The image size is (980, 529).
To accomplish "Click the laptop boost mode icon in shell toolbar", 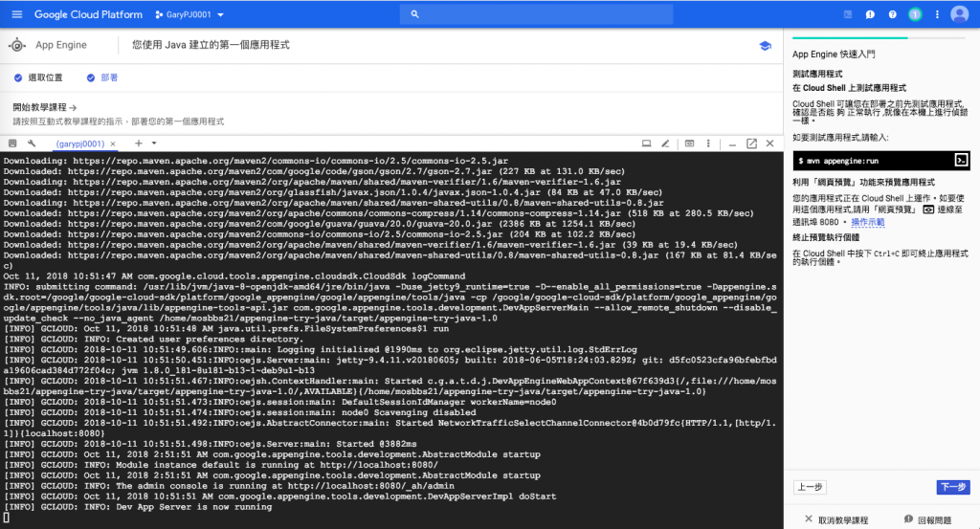I will coord(646,143).
